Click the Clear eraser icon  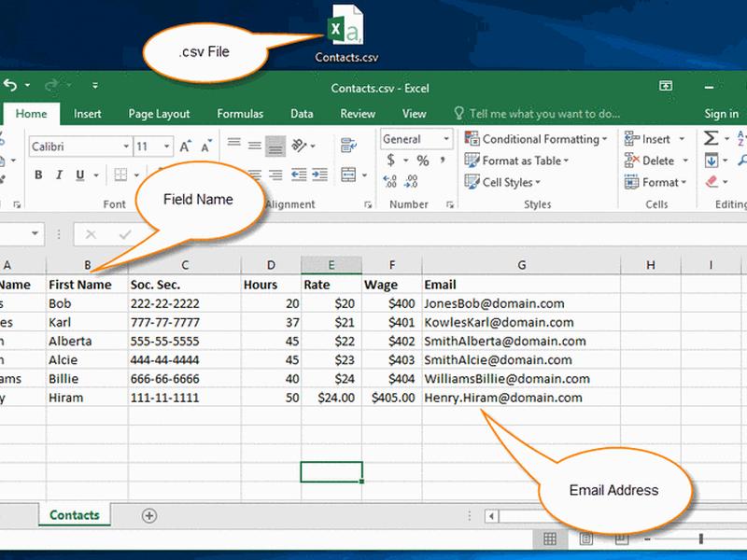712,181
